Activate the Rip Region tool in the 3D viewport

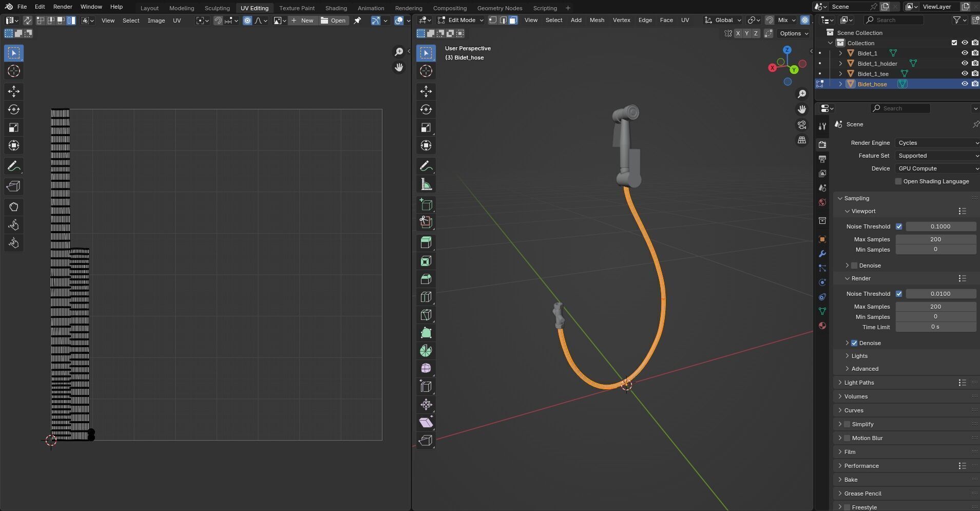[426, 440]
